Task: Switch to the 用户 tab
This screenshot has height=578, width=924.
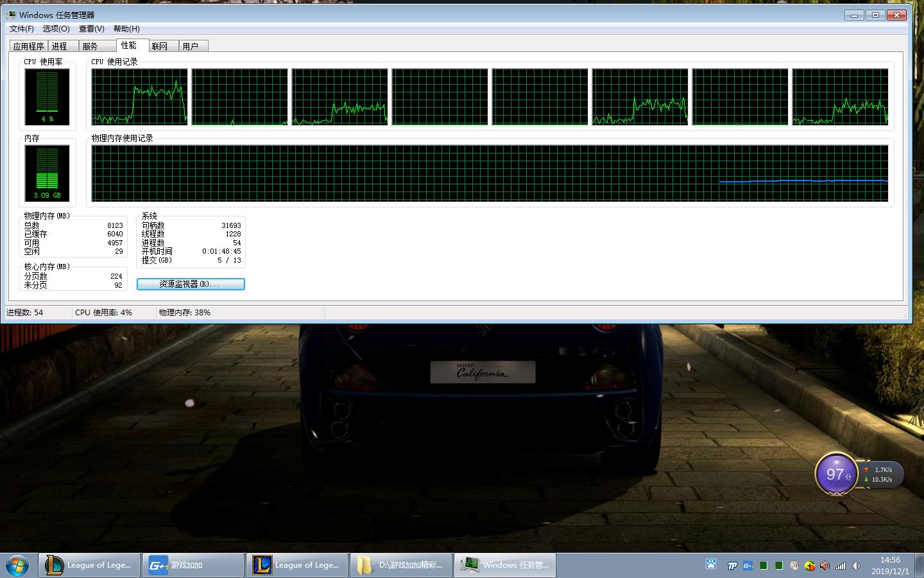Action: (193, 46)
